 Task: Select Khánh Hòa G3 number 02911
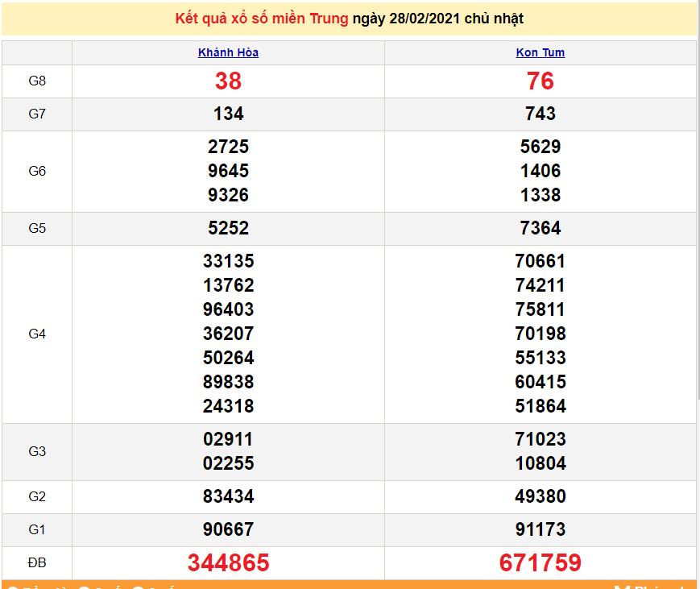pos(228,440)
